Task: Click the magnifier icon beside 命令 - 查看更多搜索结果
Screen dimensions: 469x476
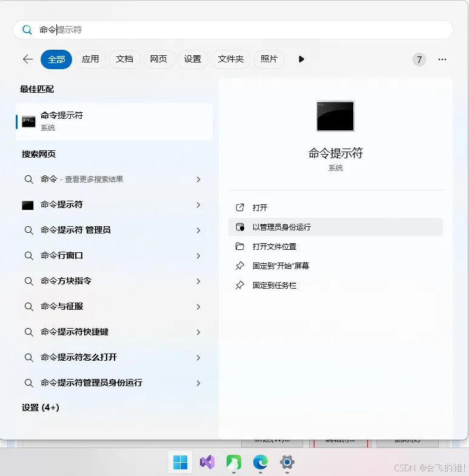Action: pos(29,179)
